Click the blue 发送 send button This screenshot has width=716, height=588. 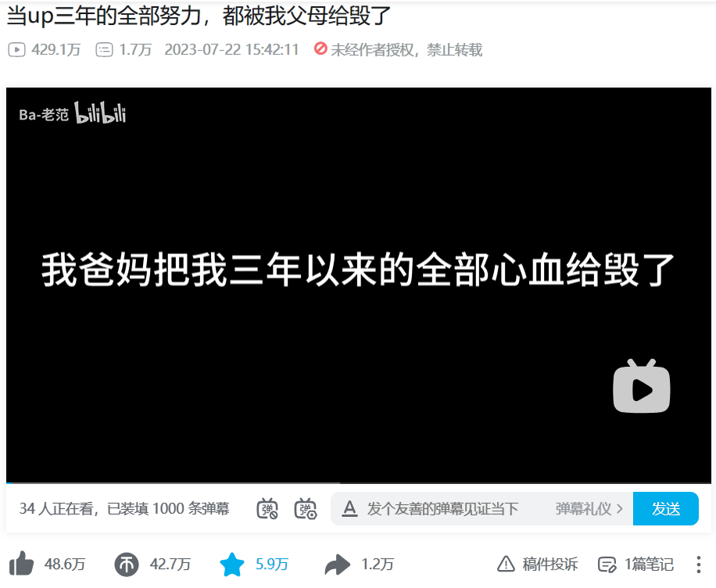point(666,508)
